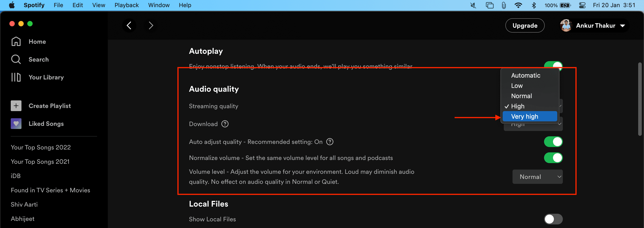Enable Show Local Files toggle
This screenshot has height=228, width=644.
[553, 219]
